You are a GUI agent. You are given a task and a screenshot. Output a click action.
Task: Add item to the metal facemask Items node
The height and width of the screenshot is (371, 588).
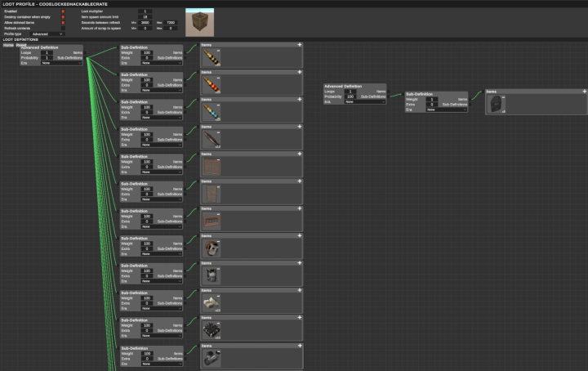pyautogui.click(x=299, y=235)
